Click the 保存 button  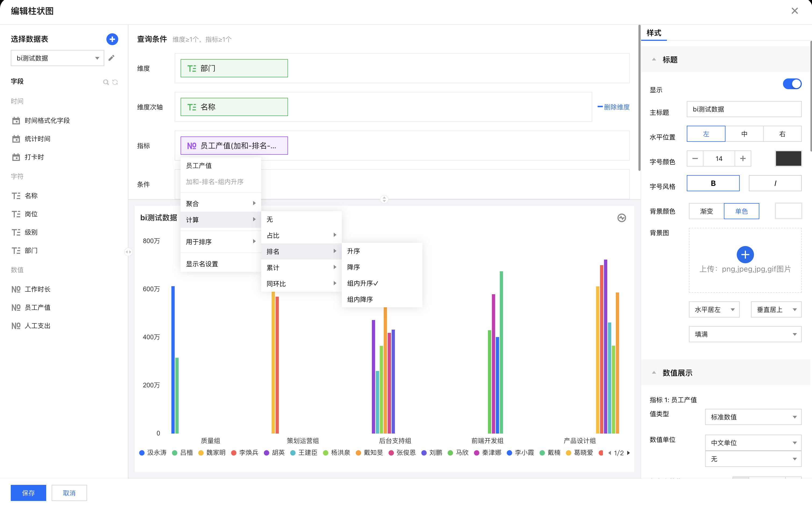(28, 493)
